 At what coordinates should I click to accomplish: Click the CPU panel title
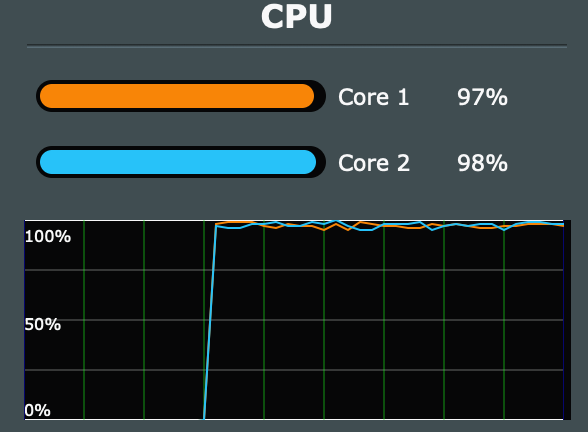[296, 16]
